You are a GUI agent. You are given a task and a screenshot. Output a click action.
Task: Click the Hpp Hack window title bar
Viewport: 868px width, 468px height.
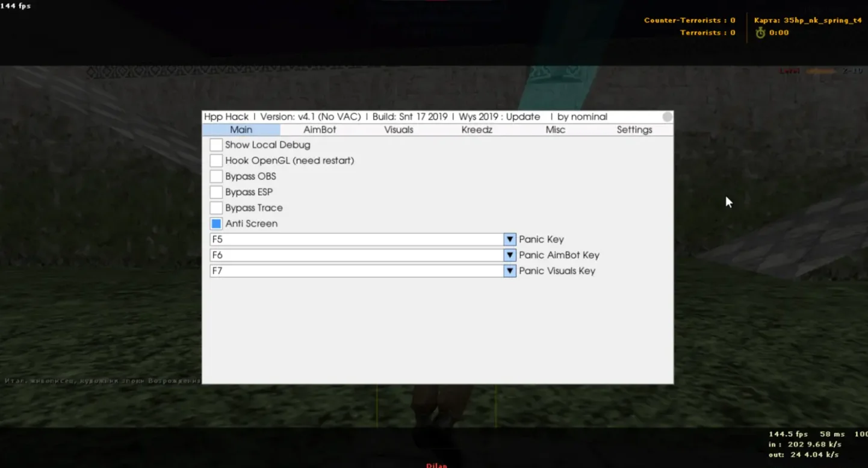[421, 117]
